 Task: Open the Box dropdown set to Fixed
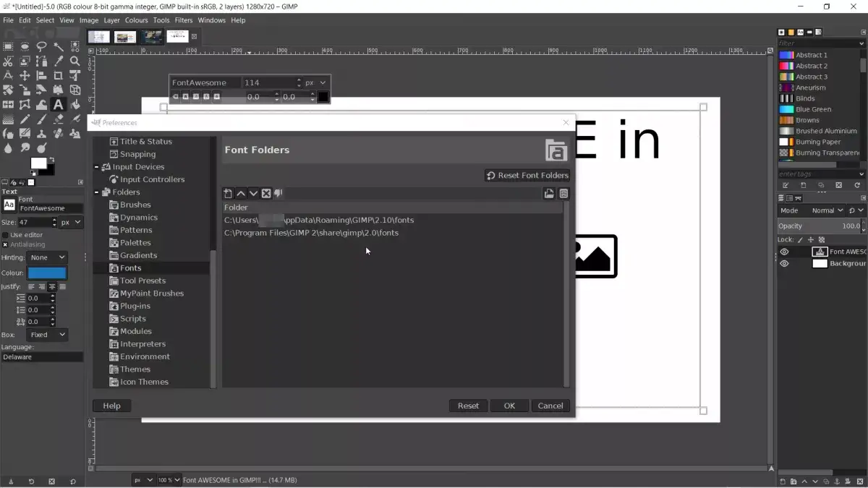pos(47,335)
